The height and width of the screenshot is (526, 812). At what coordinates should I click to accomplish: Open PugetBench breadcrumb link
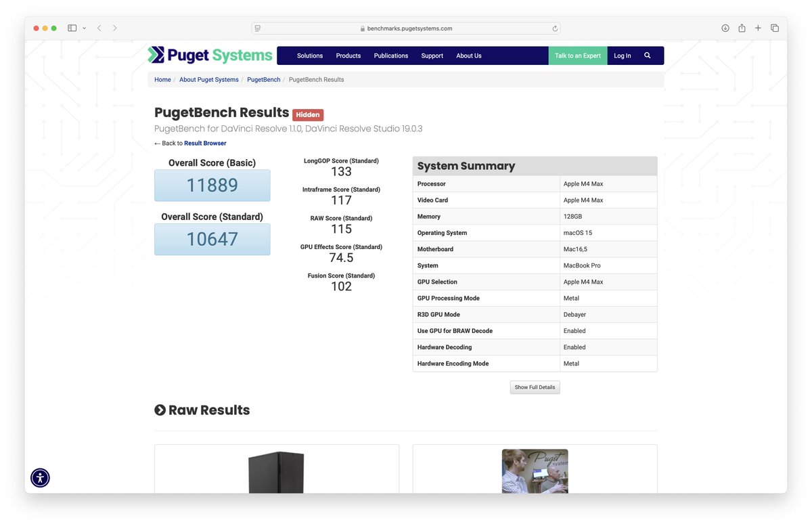point(264,80)
